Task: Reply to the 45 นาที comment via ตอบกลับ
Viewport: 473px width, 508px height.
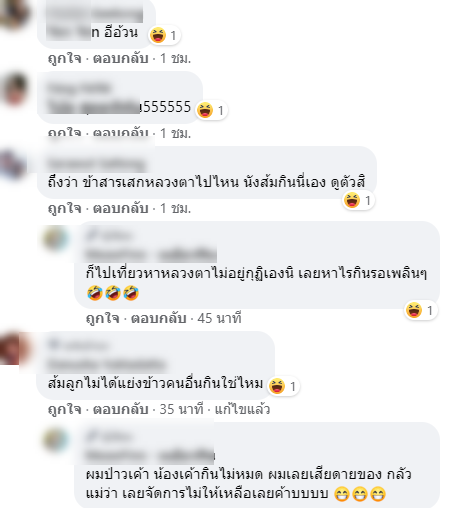Action: [x=158, y=318]
